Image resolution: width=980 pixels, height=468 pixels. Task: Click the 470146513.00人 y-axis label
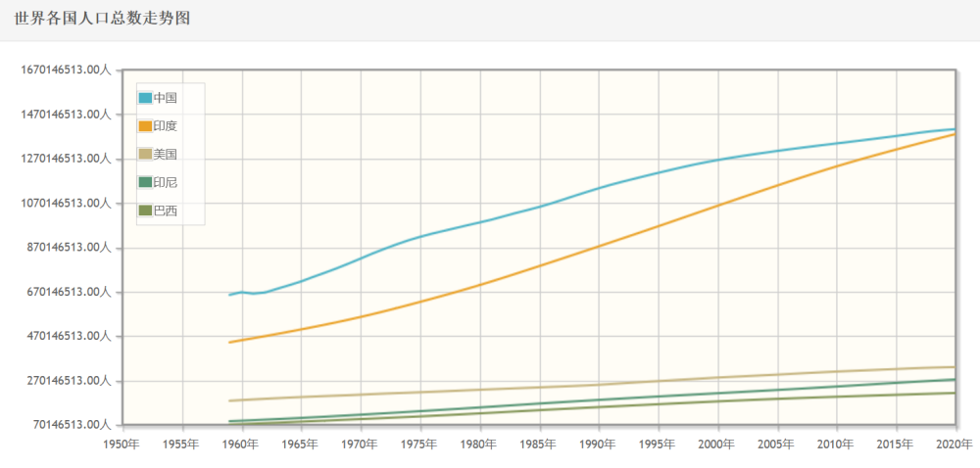coord(69,336)
